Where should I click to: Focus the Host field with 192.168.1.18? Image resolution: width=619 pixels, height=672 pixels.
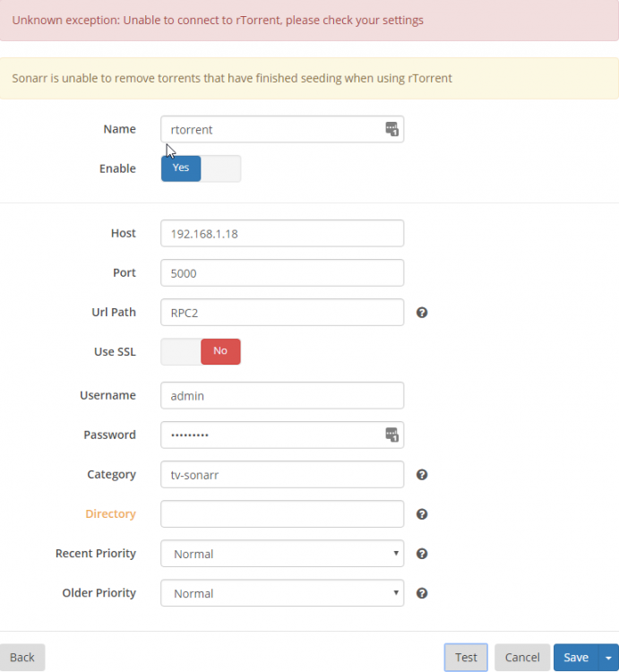coord(282,233)
